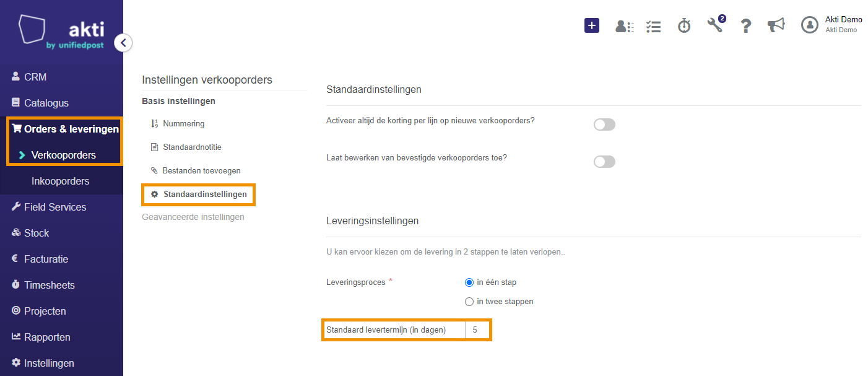
Task: Expand 'Geavanceerde instellingen' section
Action: pos(193,217)
